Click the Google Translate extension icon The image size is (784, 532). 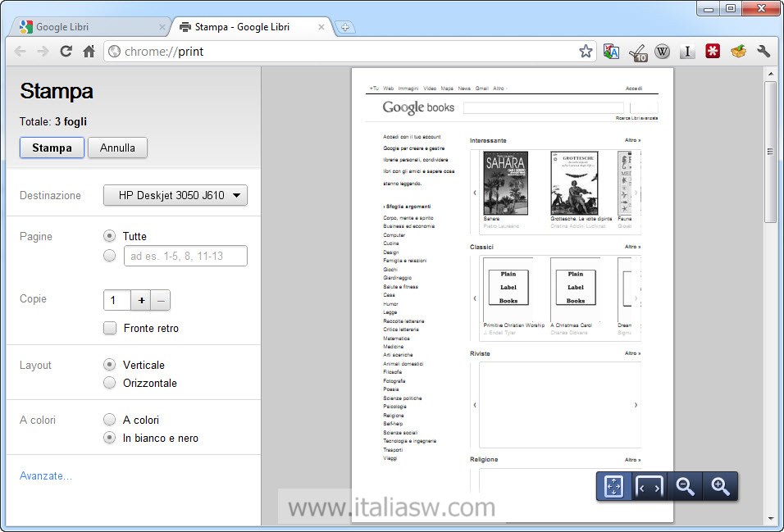(x=611, y=52)
